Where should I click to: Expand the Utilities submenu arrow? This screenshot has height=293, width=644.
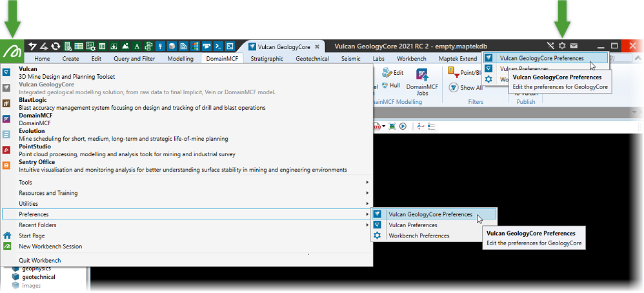coord(368,203)
